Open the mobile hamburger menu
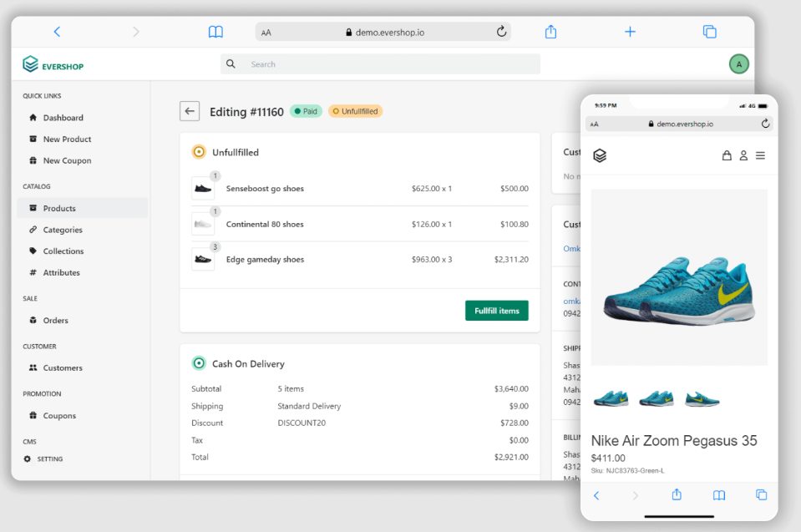This screenshot has height=532, width=801. click(x=760, y=155)
